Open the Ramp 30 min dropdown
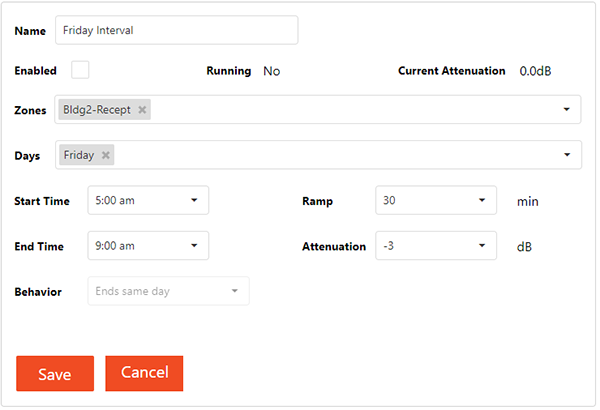Screen dimensions: 600x410 pyautogui.click(x=436, y=200)
